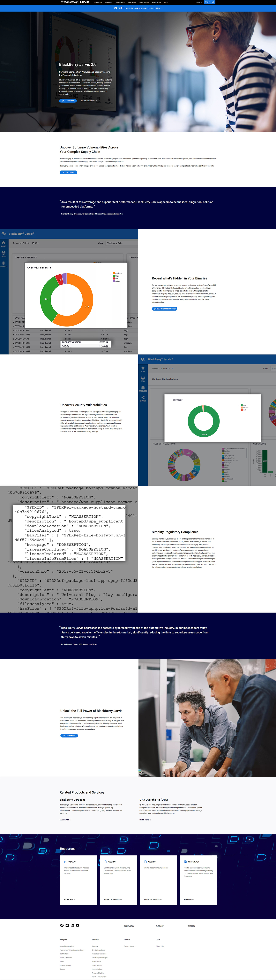Expand the Industries navigation menu
Image resolution: width=276 pixels, height=980 pixels.
pyautogui.click(x=120, y=2)
